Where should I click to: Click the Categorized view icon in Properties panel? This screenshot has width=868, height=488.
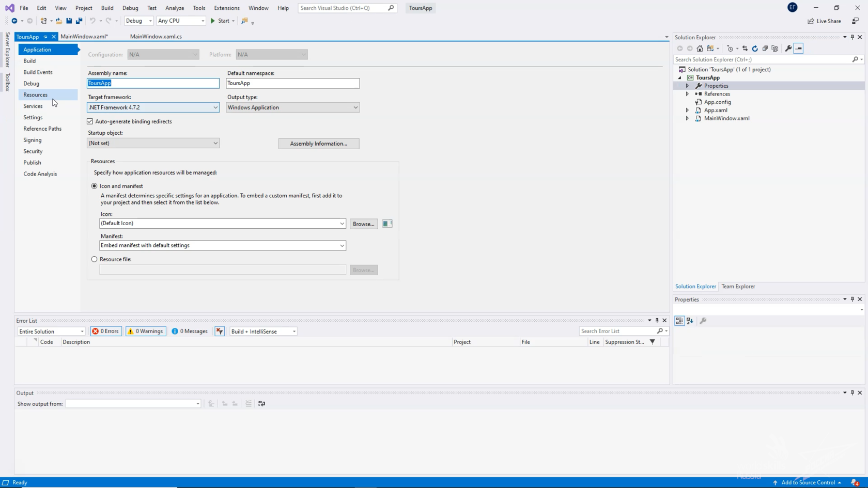[679, 321]
